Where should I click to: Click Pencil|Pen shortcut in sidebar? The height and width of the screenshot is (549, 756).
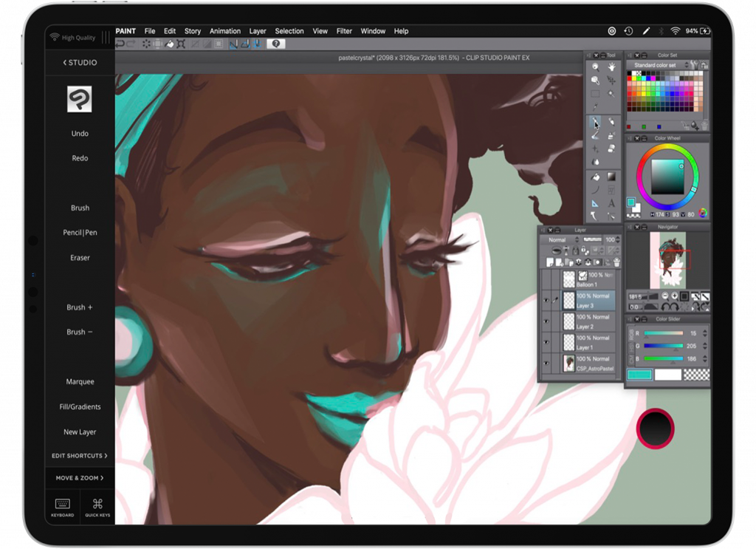point(80,232)
